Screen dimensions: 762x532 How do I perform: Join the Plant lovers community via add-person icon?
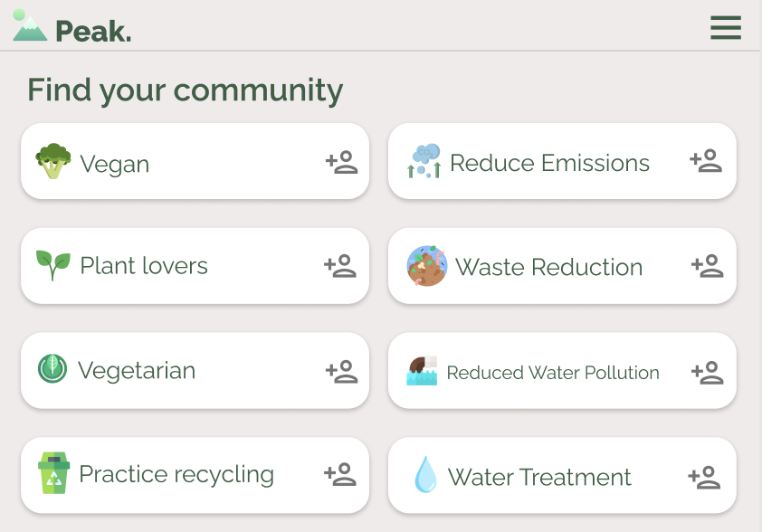pyautogui.click(x=340, y=266)
